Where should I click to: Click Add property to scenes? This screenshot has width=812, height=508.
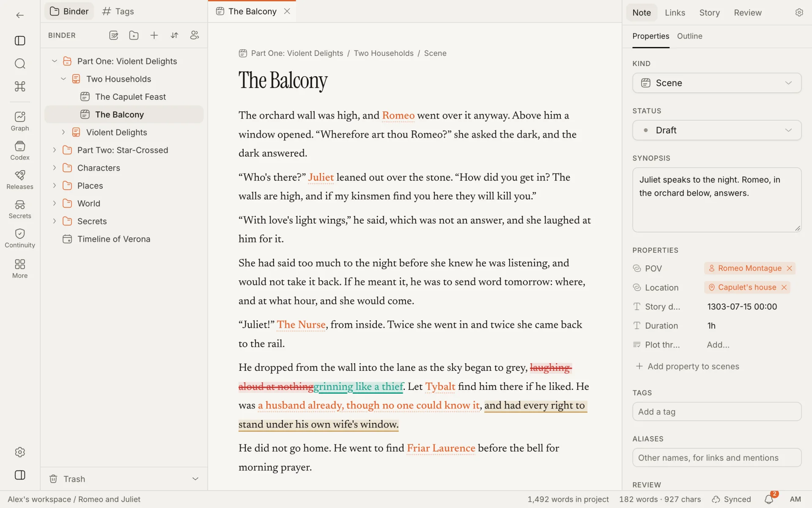pyautogui.click(x=688, y=366)
